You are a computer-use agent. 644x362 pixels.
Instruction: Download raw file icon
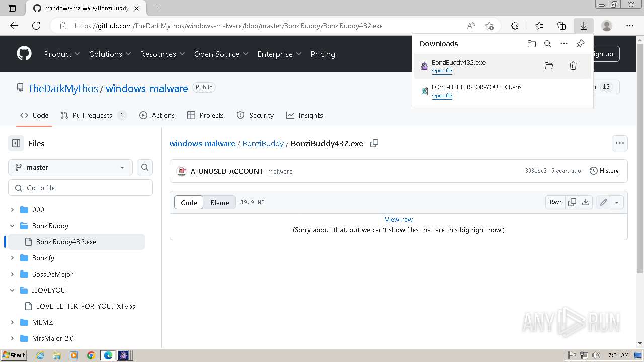pos(586,202)
